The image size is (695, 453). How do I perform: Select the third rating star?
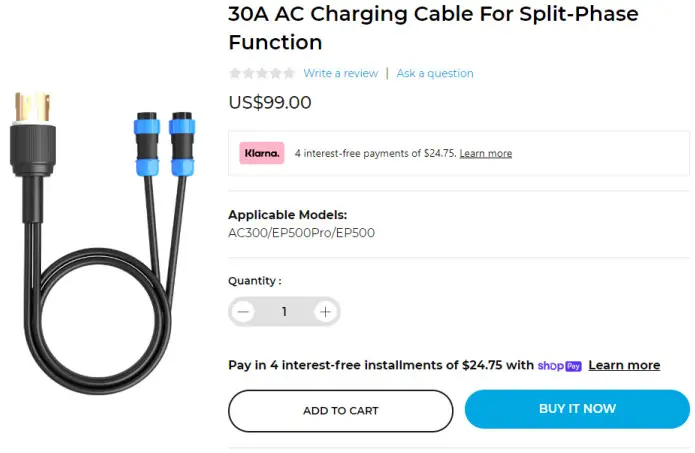click(x=262, y=73)
